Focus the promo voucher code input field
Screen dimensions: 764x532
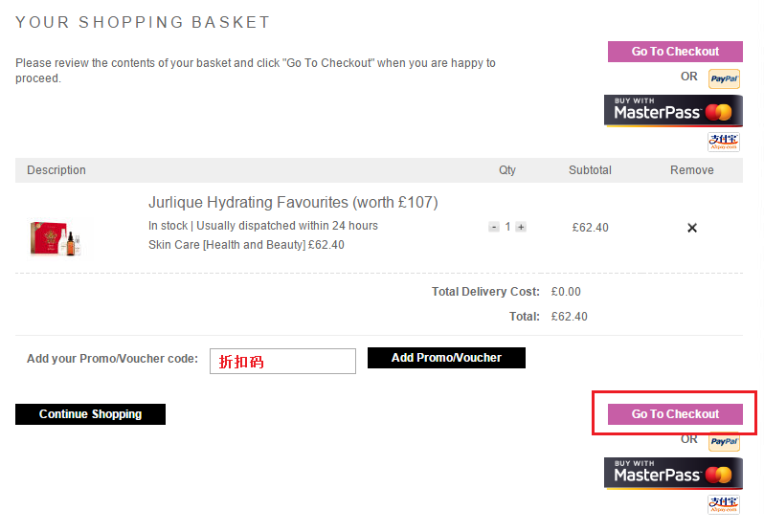point(282,361)
